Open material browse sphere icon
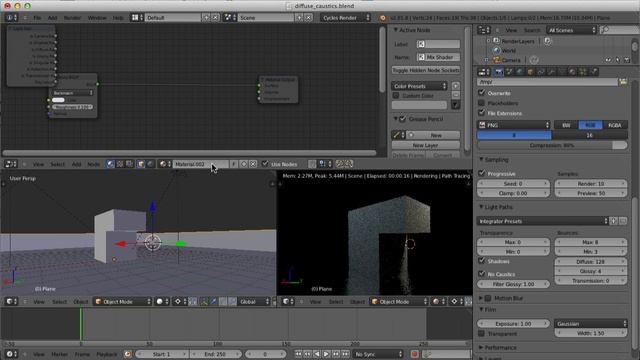The width and height of the screenshot is (640, 360). (x=164, y=164)
